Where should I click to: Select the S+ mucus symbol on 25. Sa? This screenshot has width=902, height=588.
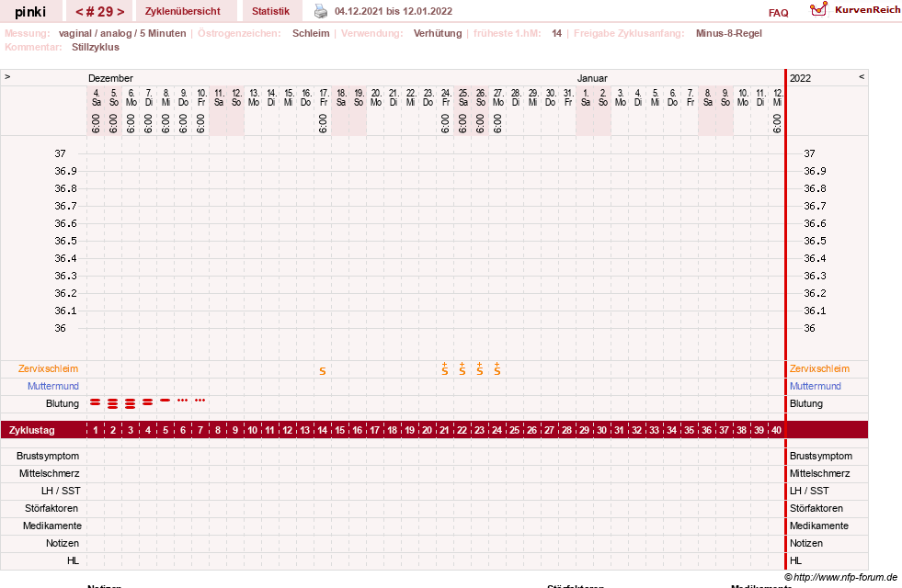point(462,369)
